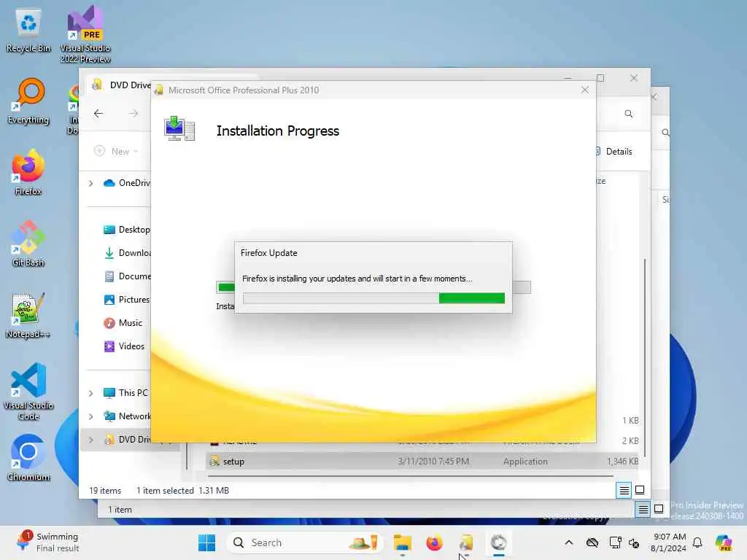
Task: Switch rear Explorer window to thumbnails view
Action: (x=659, y=510)
